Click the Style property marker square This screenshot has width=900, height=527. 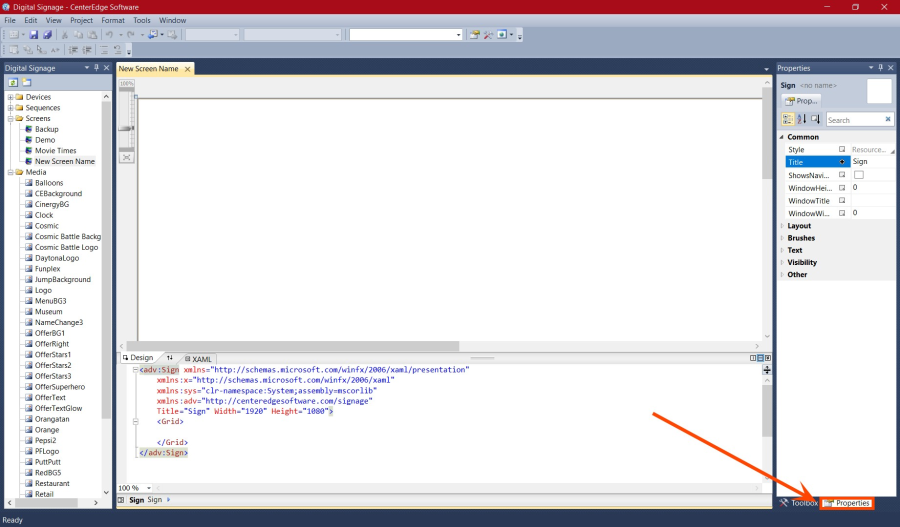click(x=842, y=149)
